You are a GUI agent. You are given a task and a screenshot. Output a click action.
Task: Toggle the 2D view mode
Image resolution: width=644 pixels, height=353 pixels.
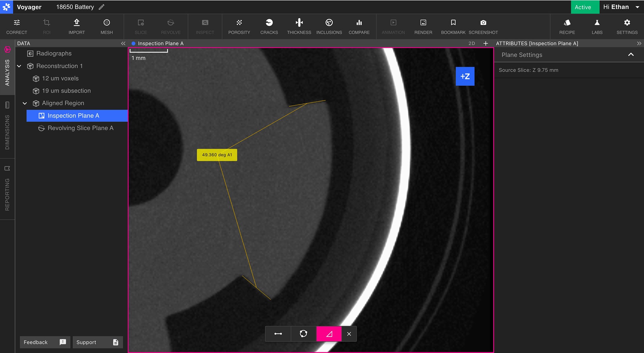tap(471, 43)
